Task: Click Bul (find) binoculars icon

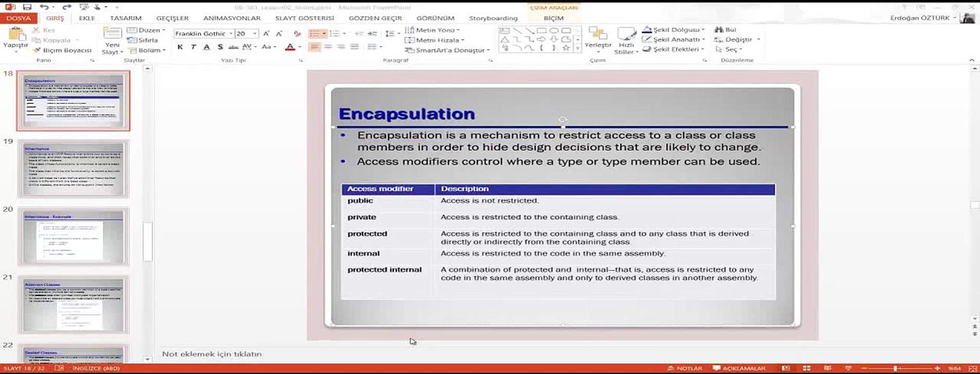Action: click(726, 30)
